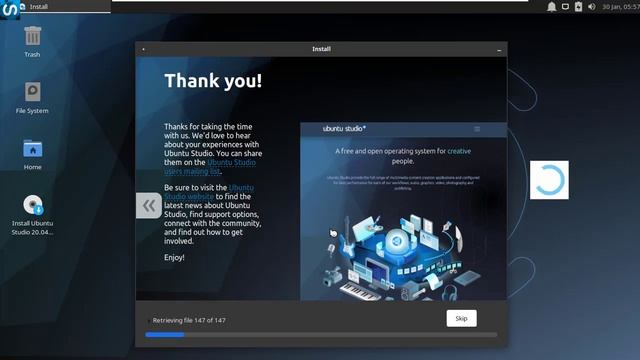This screenshot has width=640, height=360.
Task: Check the battery power icon
Action: click(x=578, y=7)
